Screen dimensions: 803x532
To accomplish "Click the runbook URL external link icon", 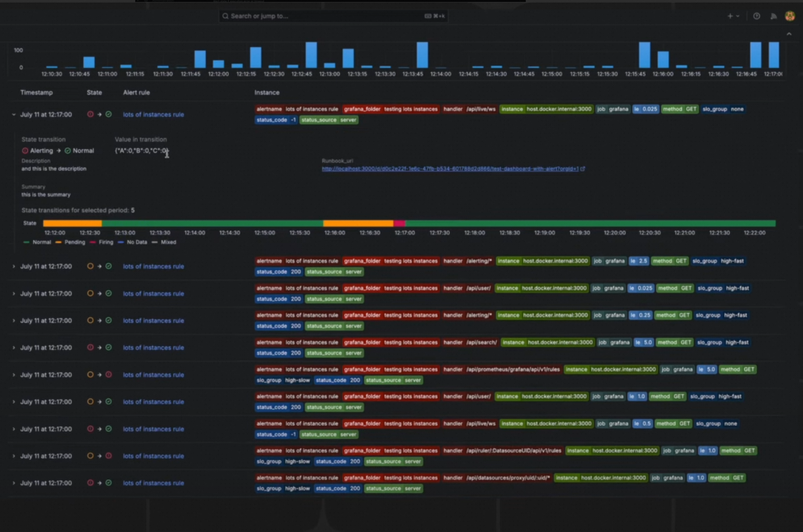I will pos(583,169).
